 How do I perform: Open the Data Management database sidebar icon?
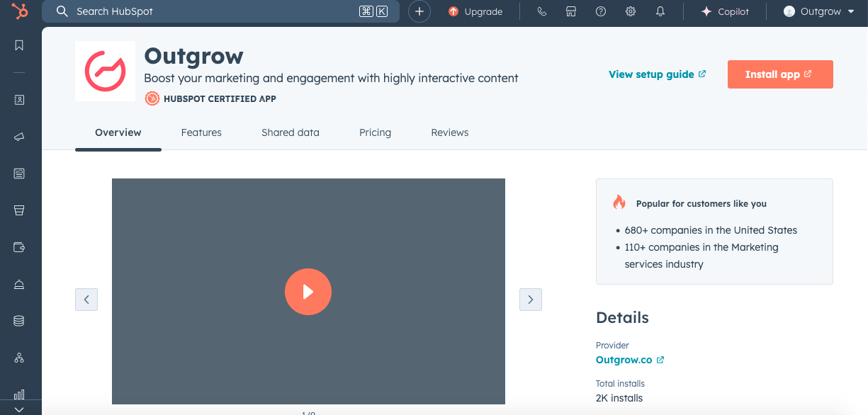19,321
